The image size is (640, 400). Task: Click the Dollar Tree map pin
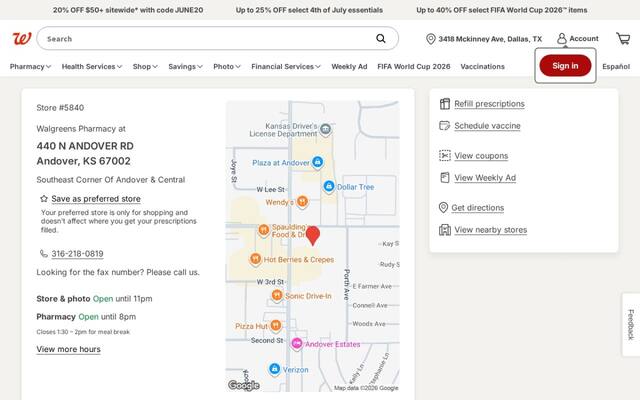pos(329,186)
